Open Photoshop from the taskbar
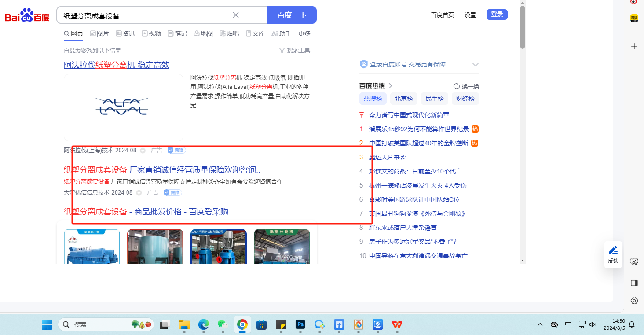 [300, 325]
